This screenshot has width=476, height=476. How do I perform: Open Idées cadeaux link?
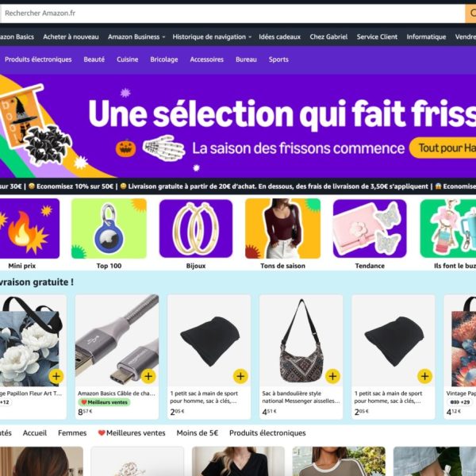click(279, 36)
